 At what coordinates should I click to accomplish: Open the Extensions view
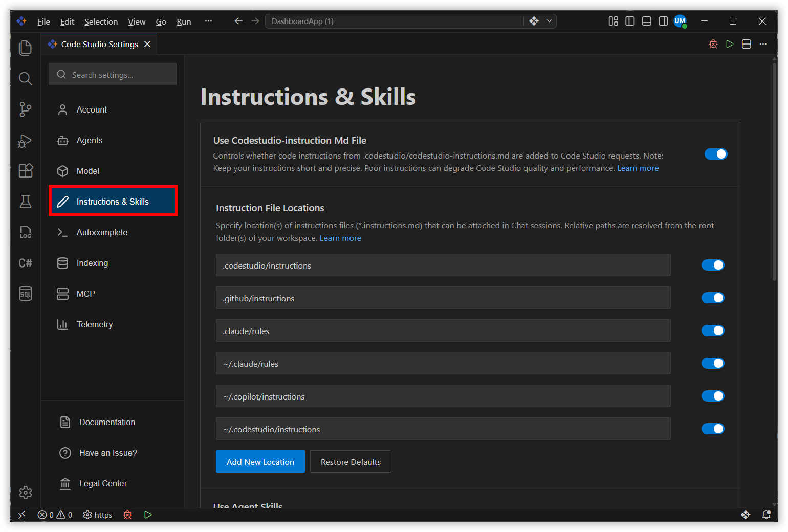[25, 170]
